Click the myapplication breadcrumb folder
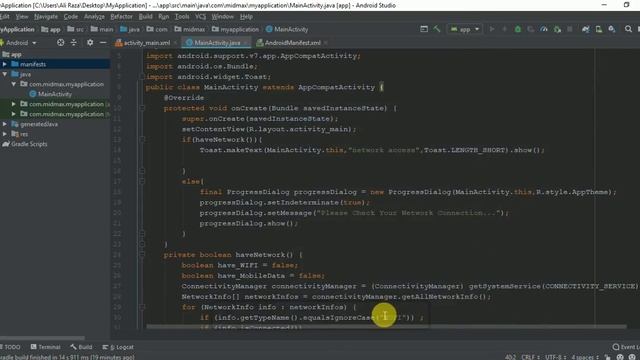The height and width of the screenshot is (360, 640). pos(235,29)
